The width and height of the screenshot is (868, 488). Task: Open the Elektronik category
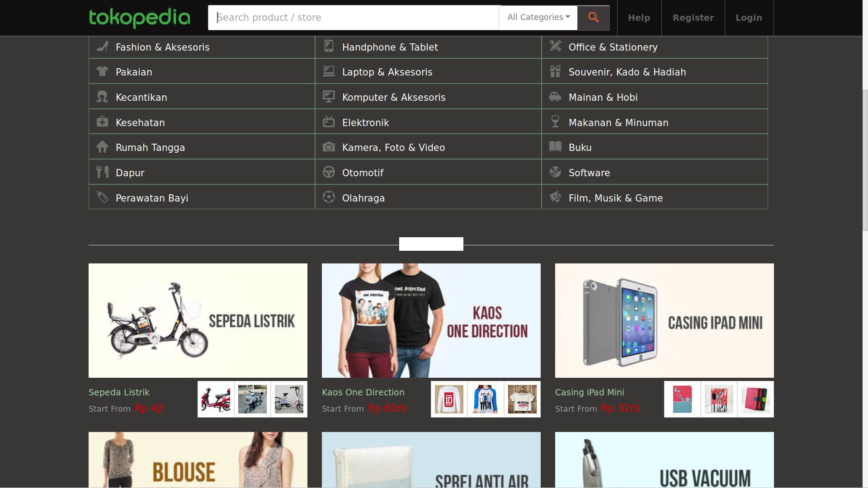[x=428, y=122]
